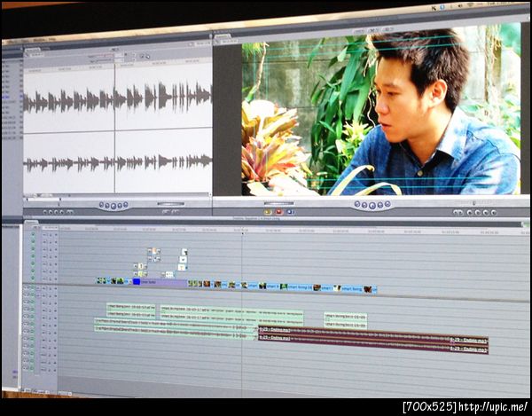532x416 pixels.
Task: Click Play In to Out in Viewer transport
Action: [x=107, y=206]
